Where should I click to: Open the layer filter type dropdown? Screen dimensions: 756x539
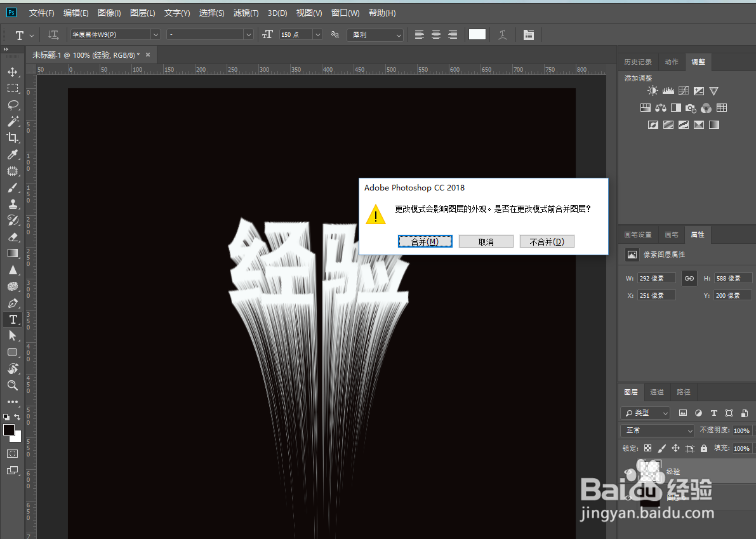(x=646, y=413)
